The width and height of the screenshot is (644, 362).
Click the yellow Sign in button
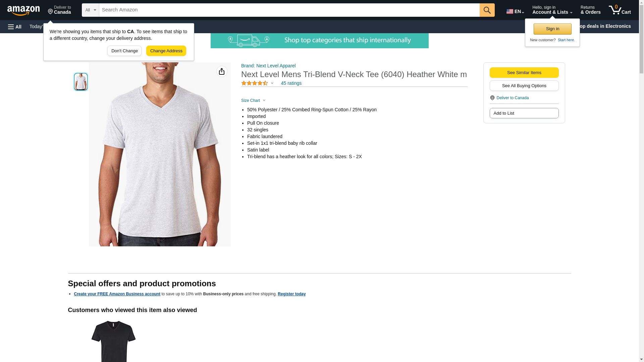(x=552, y=29)
